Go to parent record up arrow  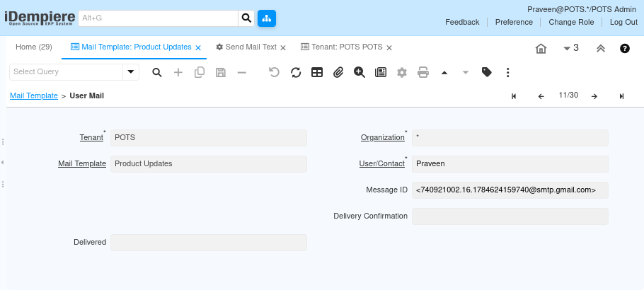(444, 73)
